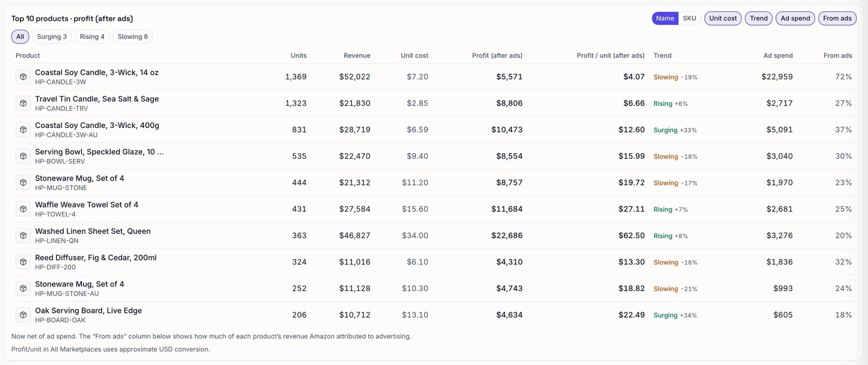The width and height of the screenshot is (868, 365).
Task: Click the package icon for Travel Tin Candle
Action: [23, 103]
